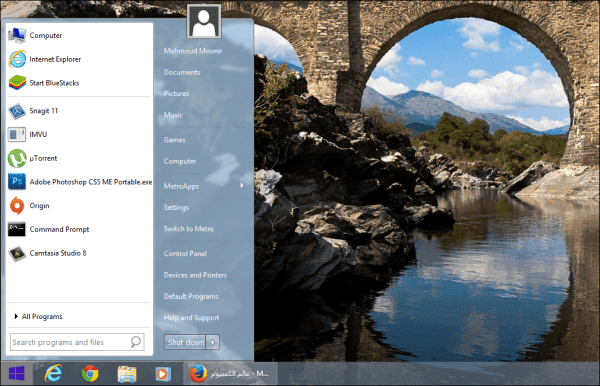Open the Camtasia Studio 8 icon

click(17, 253)
